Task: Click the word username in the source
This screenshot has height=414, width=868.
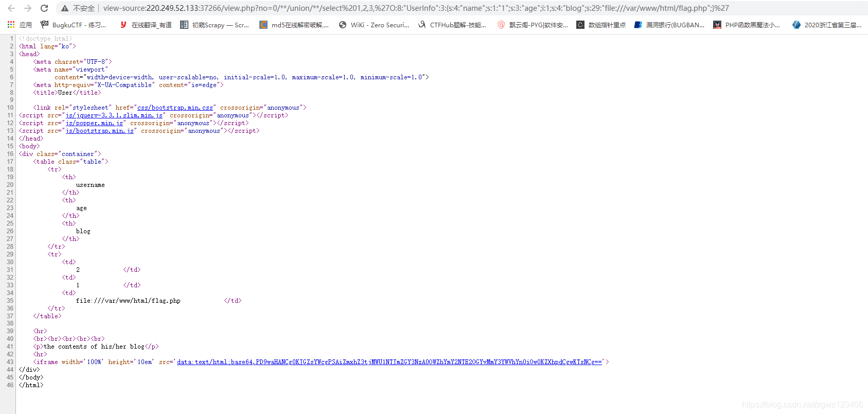Action: tap(91, 185)
